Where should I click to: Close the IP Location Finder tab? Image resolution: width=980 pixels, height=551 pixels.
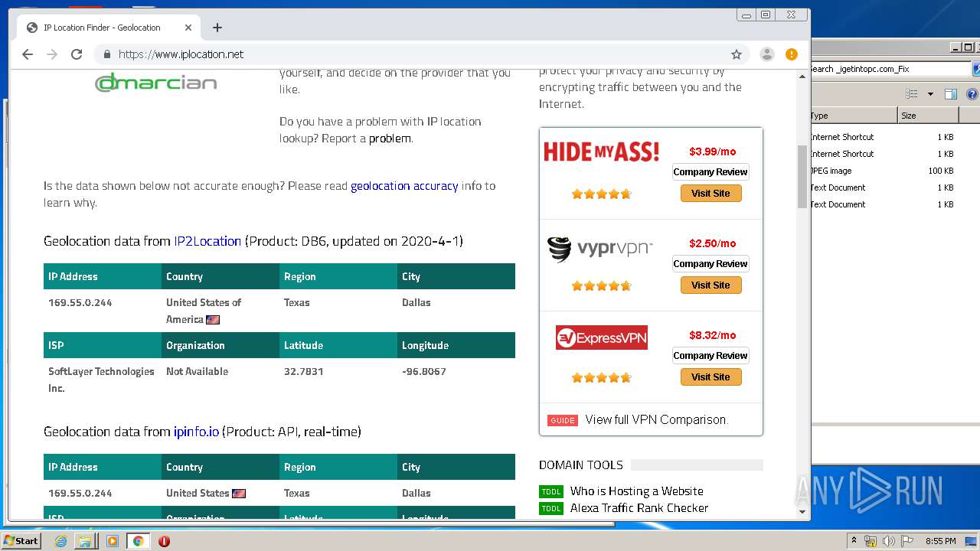click(188, 28)
